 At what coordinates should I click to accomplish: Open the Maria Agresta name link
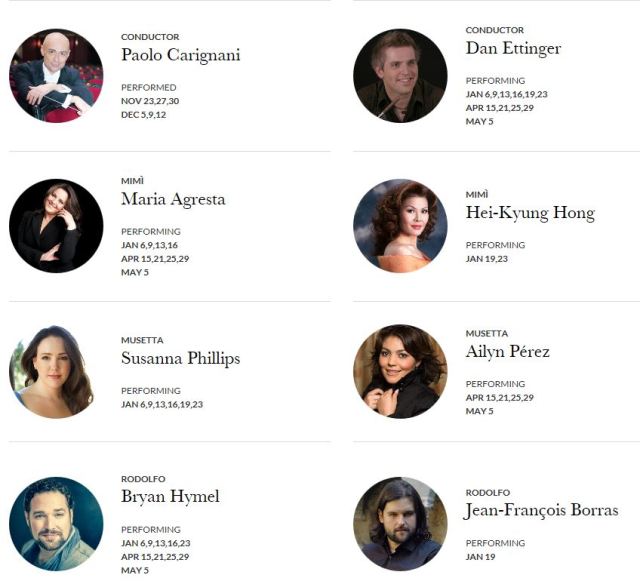pos(173,200)
